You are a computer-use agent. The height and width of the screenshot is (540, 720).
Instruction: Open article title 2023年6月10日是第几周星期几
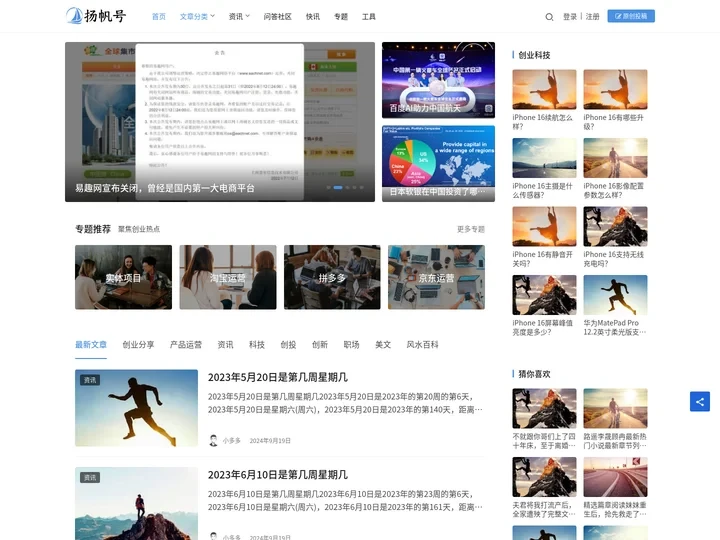(x=278, y=475)
